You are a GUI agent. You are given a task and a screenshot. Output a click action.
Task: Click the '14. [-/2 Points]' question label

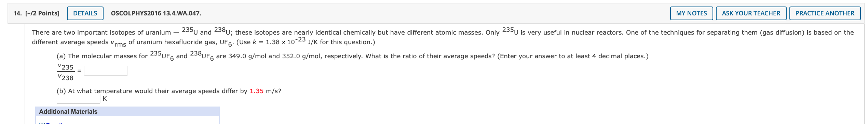point(36,13)
